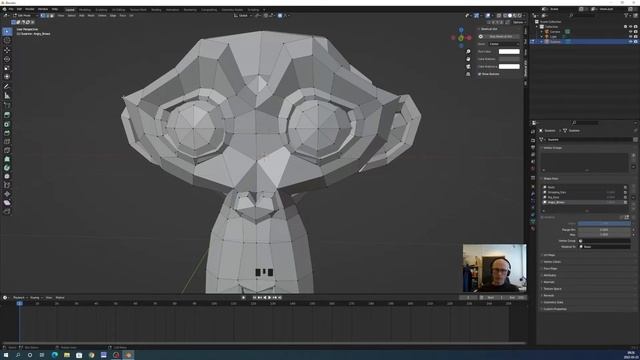This screenshot has width=640, height=360.
Task: Select the Scale tool
Action: (x=7, y=68)
